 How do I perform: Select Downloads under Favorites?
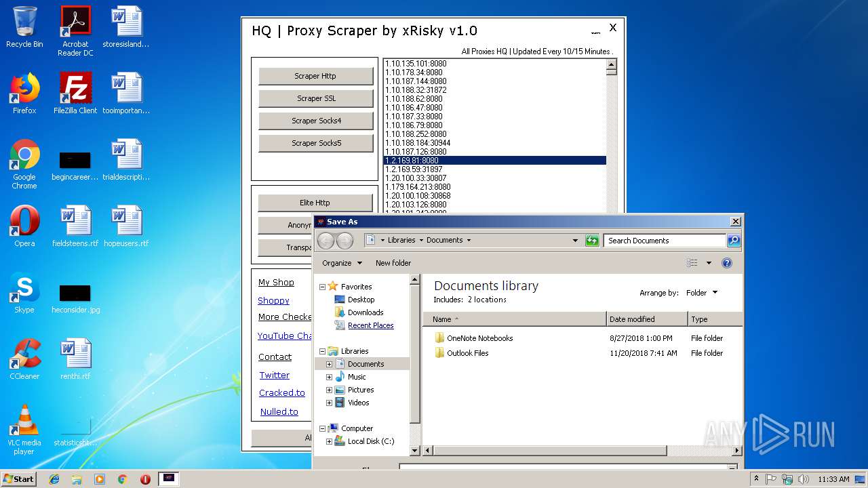tap(366, 312)
